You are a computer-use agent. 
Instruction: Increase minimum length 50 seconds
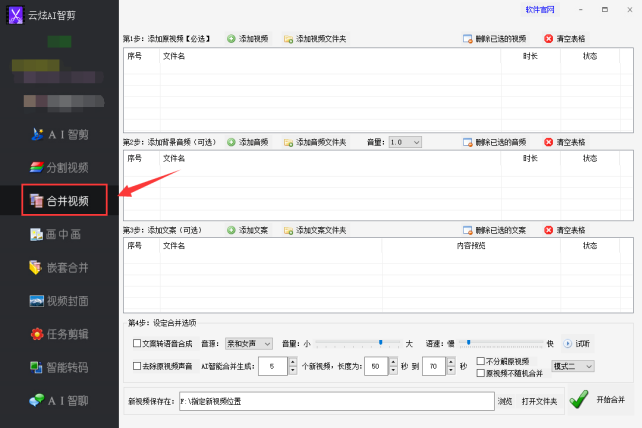click(x=393, y=362)
